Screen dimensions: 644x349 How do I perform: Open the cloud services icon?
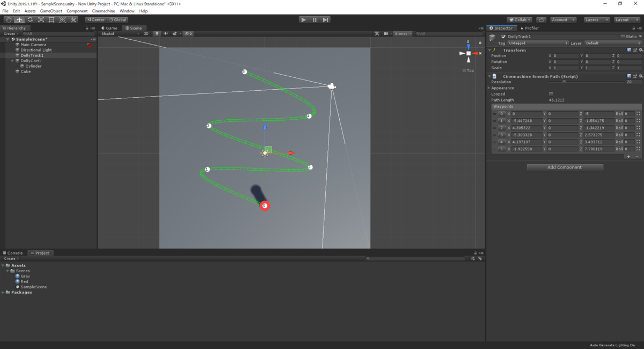pos(541,20)
